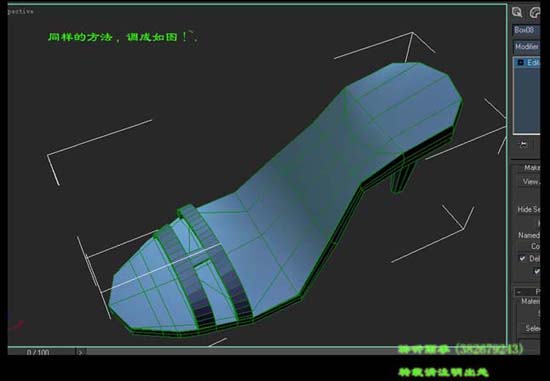
Task: Click the View button in the rollout
Action: (530, 181)
